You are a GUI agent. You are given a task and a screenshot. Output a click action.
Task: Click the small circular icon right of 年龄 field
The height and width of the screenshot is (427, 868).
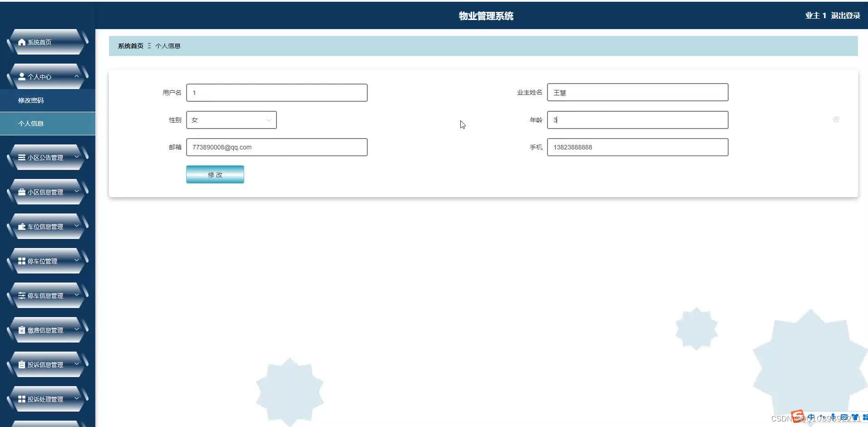pos(836,119)
